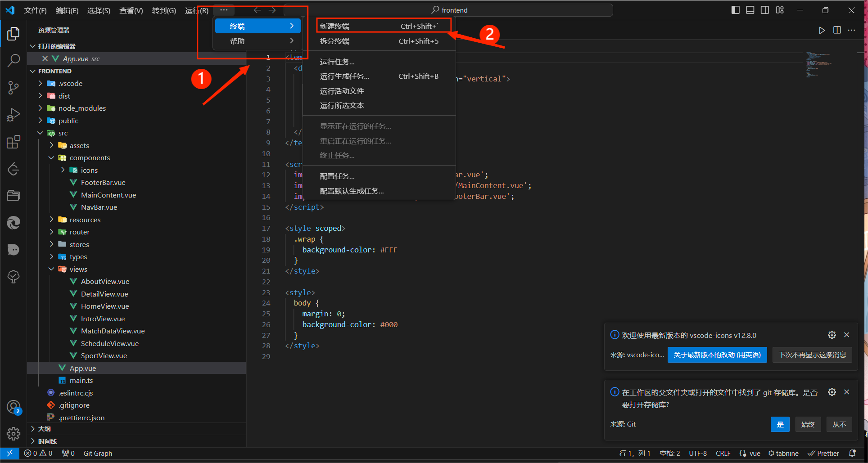868x463 pixels.
Task: Open the Extensions view
Action: pyautogui.click(x=14, y=142)
